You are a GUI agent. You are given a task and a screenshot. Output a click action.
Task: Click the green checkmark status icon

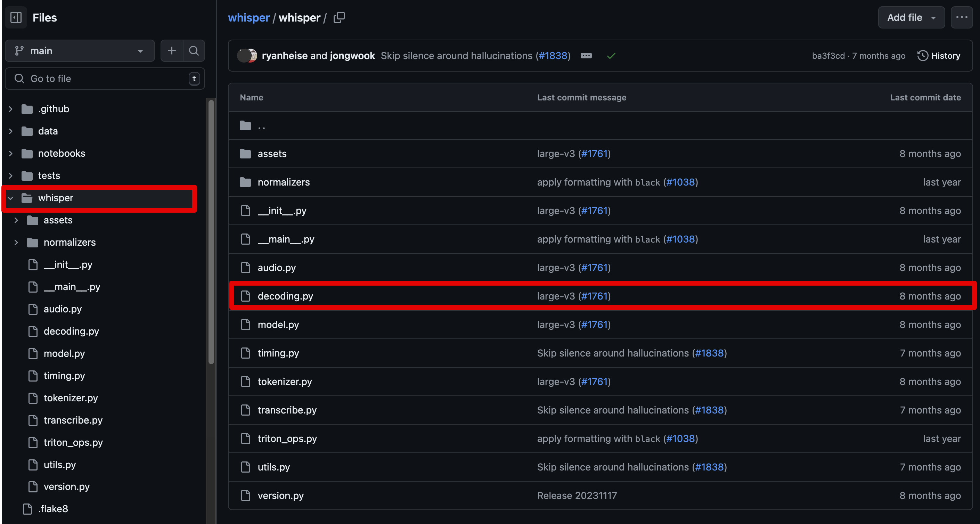click(x=611, y=56)
